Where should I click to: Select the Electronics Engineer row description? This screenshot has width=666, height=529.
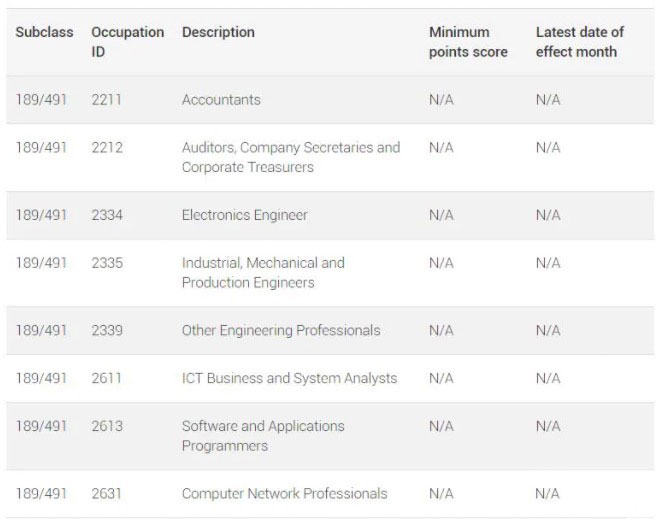(x=245, y=215)
